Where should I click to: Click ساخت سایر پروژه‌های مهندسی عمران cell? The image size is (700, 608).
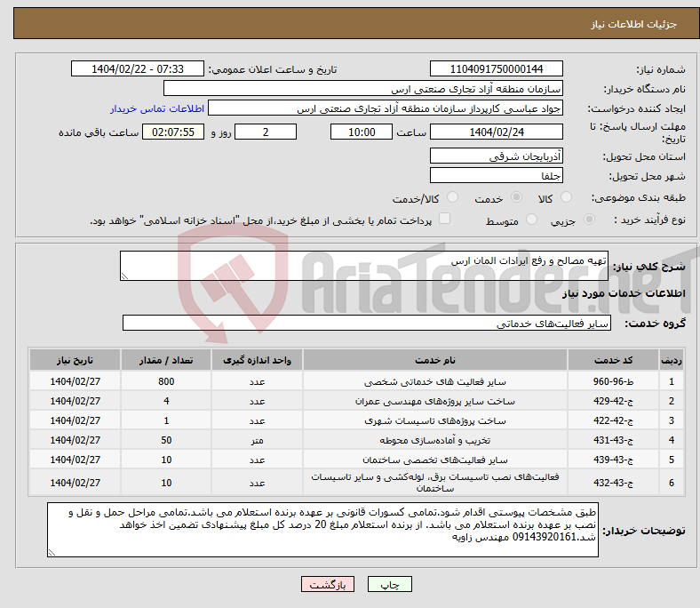tap(435, 401)
